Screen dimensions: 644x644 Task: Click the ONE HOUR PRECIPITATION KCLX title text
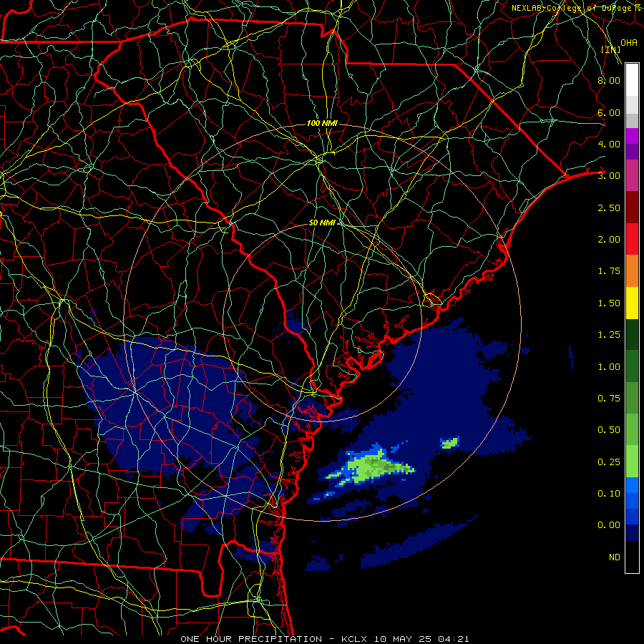tap(324, 639)
